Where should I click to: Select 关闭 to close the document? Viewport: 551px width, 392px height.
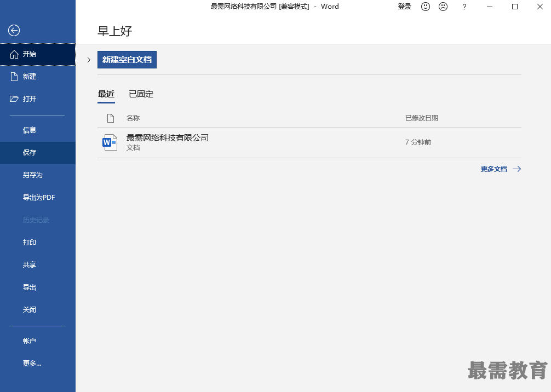click(x=38, y=310)
